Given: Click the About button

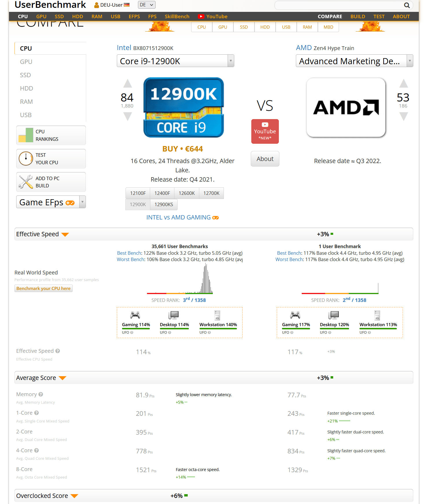Looking at the screenshot, I should point(265,159).
